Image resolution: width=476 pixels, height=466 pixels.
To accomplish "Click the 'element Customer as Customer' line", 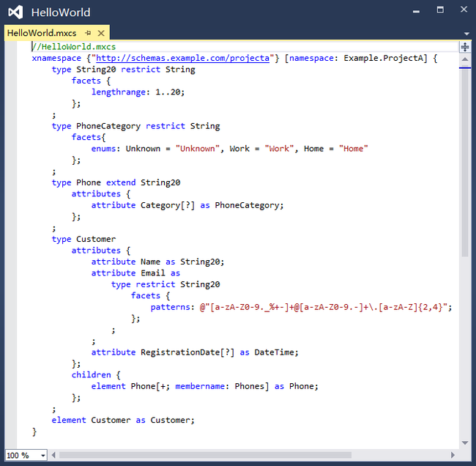I will [123, 420].
